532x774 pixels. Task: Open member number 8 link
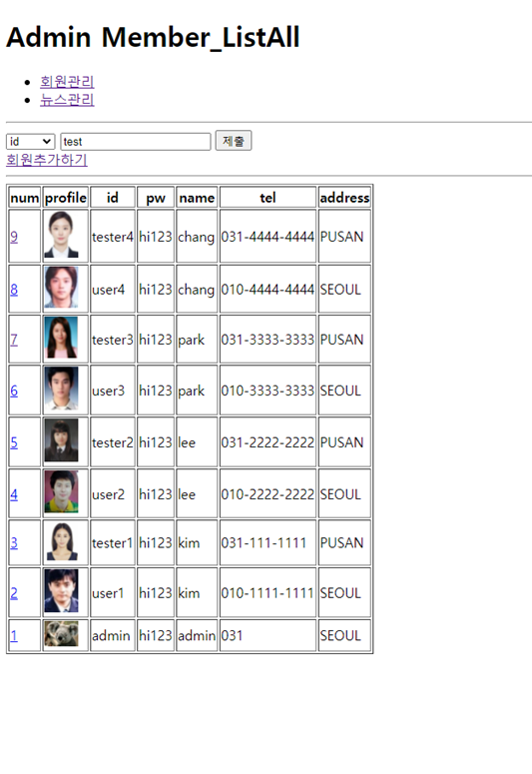coord(14,290)
